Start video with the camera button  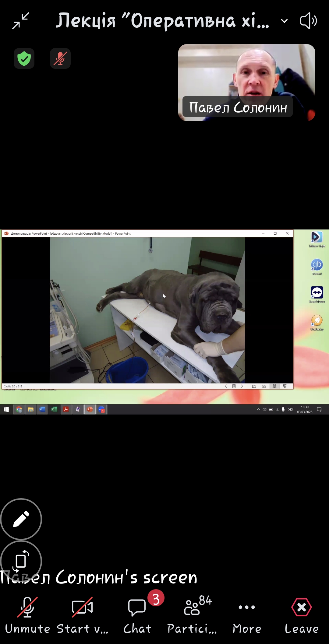[82, 616]
